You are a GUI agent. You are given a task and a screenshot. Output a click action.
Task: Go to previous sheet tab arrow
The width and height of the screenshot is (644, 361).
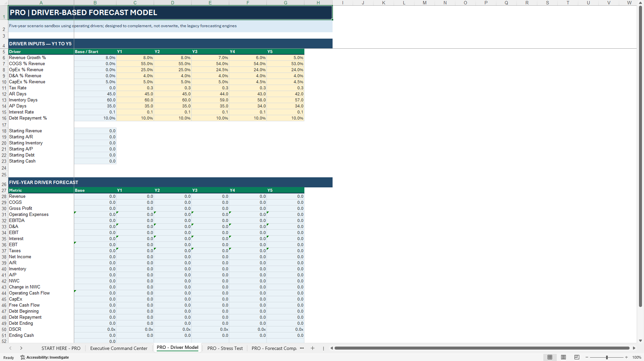click(x=10, y=348)
